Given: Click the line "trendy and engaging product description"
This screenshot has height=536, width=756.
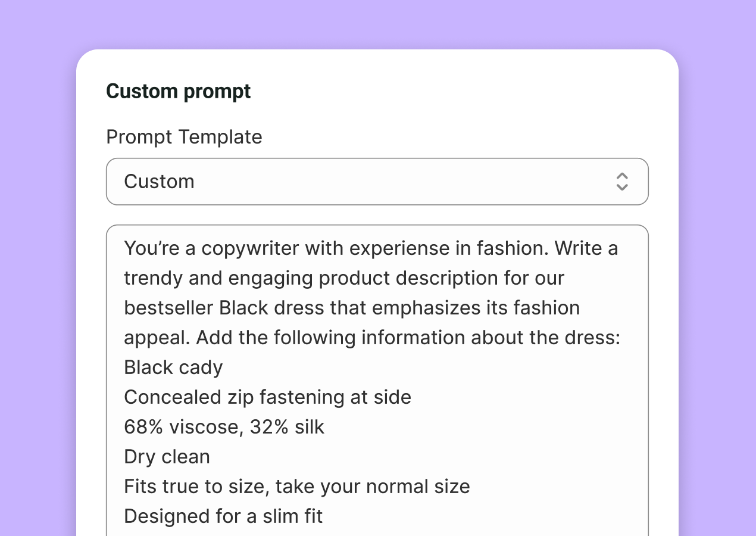Looking at the screenshot, I should click(343, 278).
